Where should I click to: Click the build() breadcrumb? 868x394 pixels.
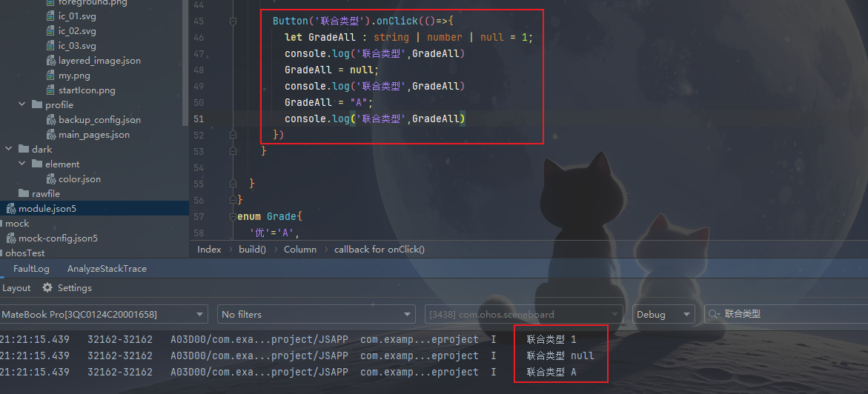253,250
